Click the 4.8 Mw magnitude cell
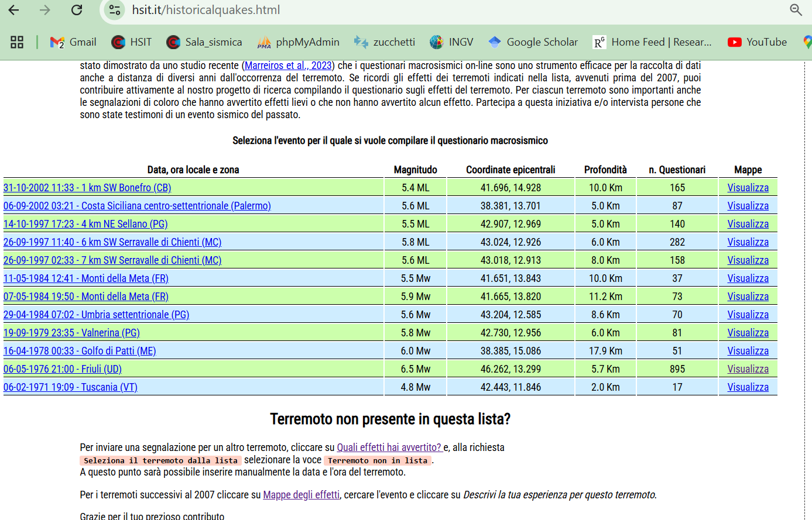Viewport: 812px width, 520px height. coord(416,387)
